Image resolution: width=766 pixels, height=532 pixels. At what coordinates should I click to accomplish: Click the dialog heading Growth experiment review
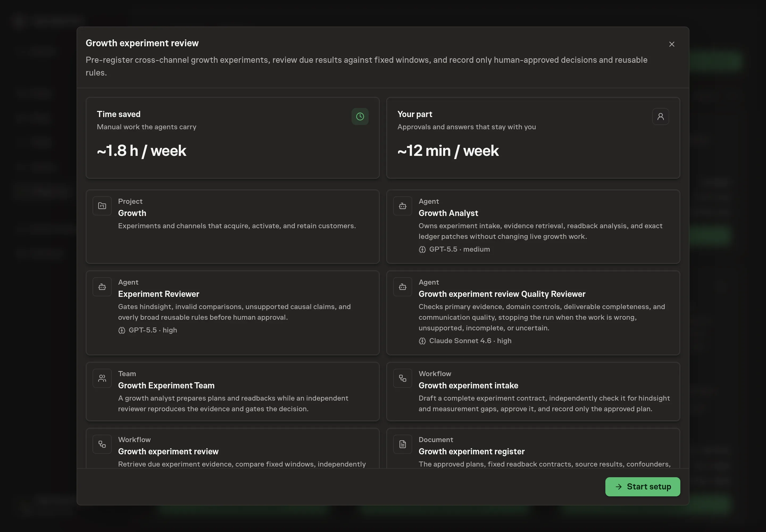click(142, 43)
